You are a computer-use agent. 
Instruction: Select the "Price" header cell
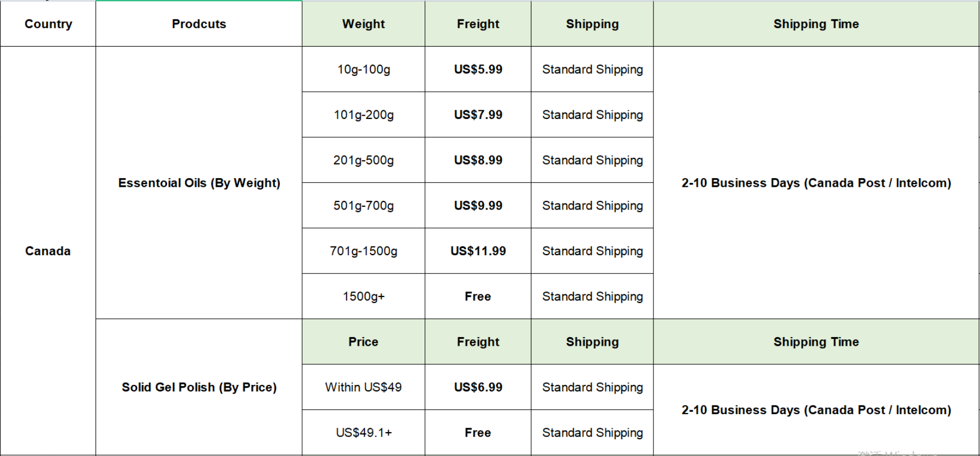coord(363,342)
